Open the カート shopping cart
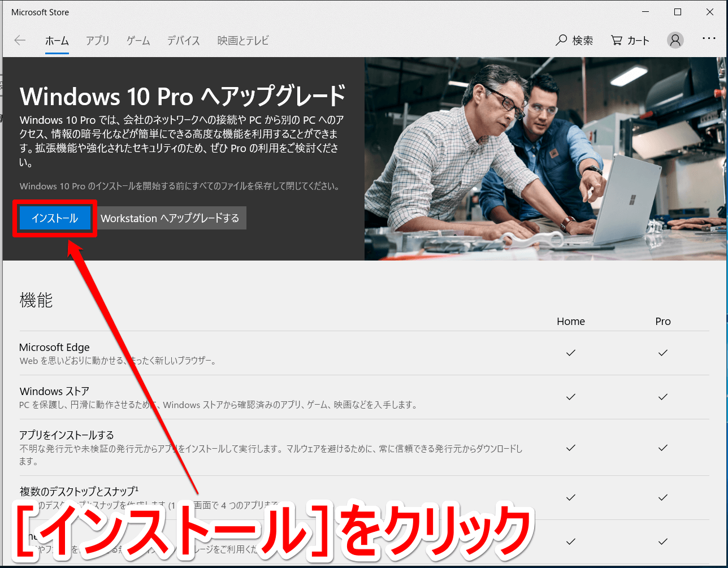The height and width of the screenshot is (568, 728). pyautogui.click(x=630, y=40)
